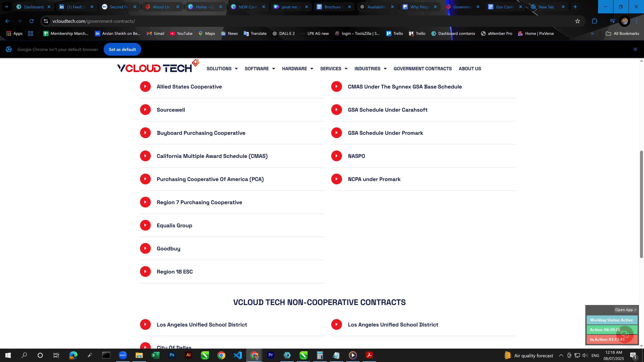Viewport: 644px width, 362px height.
Task: Reload the page with the refresh icon
Action: [x=32, y=21]
